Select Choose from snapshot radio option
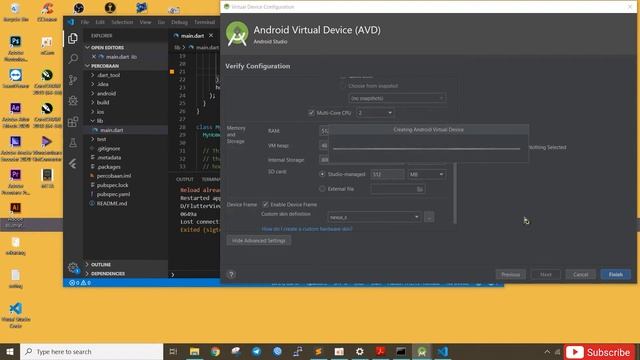This screenshot has width=640, height=360. 343,86
